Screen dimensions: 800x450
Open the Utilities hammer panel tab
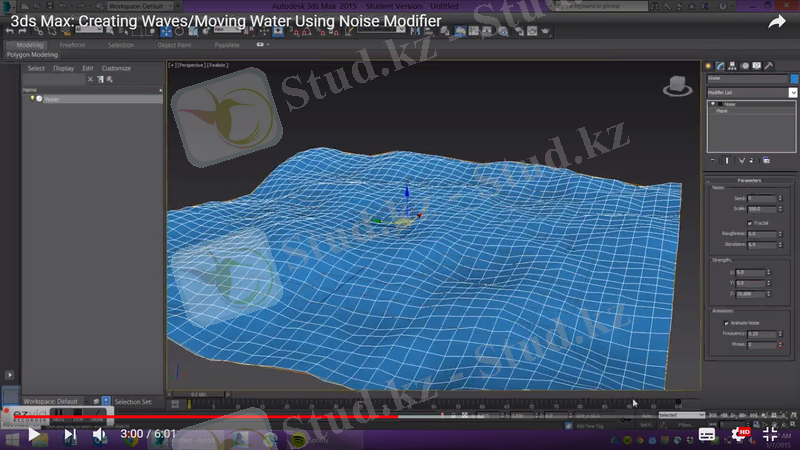click(x=768, y=66)
